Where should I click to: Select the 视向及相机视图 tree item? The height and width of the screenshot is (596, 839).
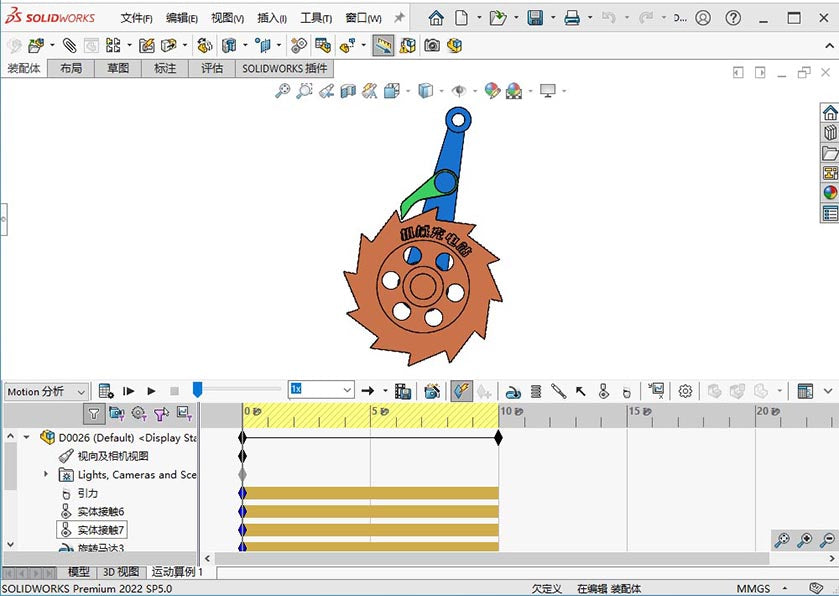click(113, 456)
